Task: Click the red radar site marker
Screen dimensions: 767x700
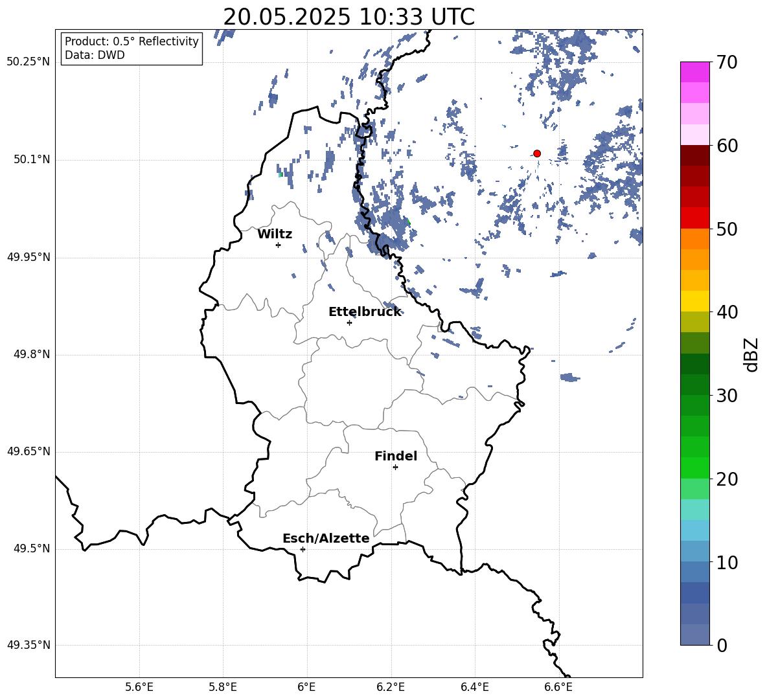Action: click(537, 153)
